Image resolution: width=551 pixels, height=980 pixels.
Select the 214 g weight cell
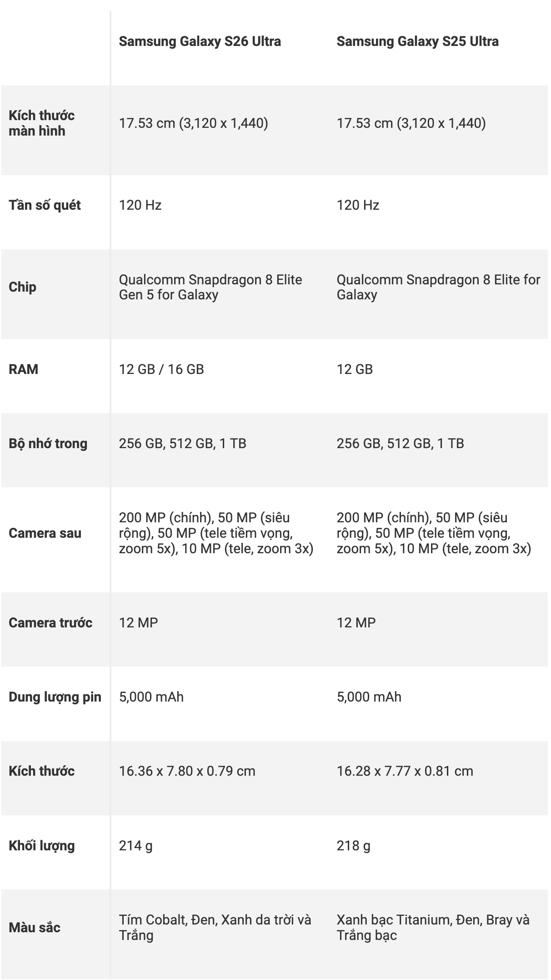pyautogui.click(x=135, y=846)
